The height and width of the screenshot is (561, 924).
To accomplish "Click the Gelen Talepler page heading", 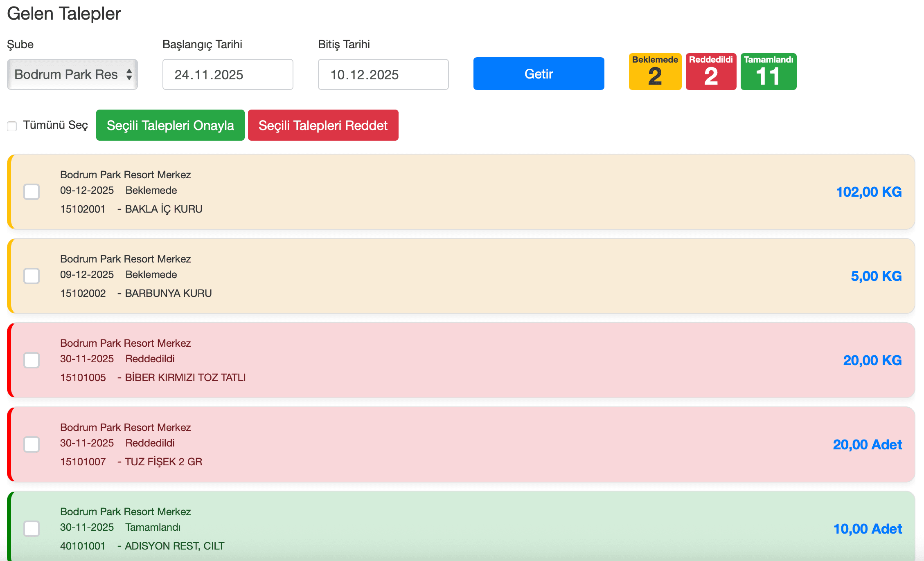I will coord(64,13).
